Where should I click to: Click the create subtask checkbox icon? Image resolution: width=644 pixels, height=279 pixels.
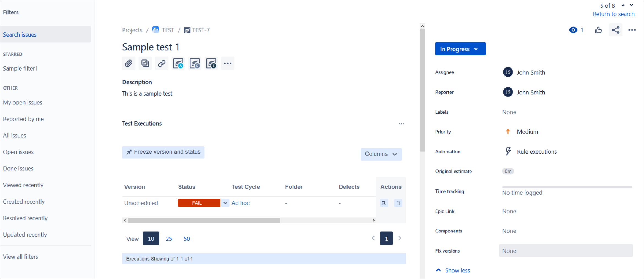145,64
